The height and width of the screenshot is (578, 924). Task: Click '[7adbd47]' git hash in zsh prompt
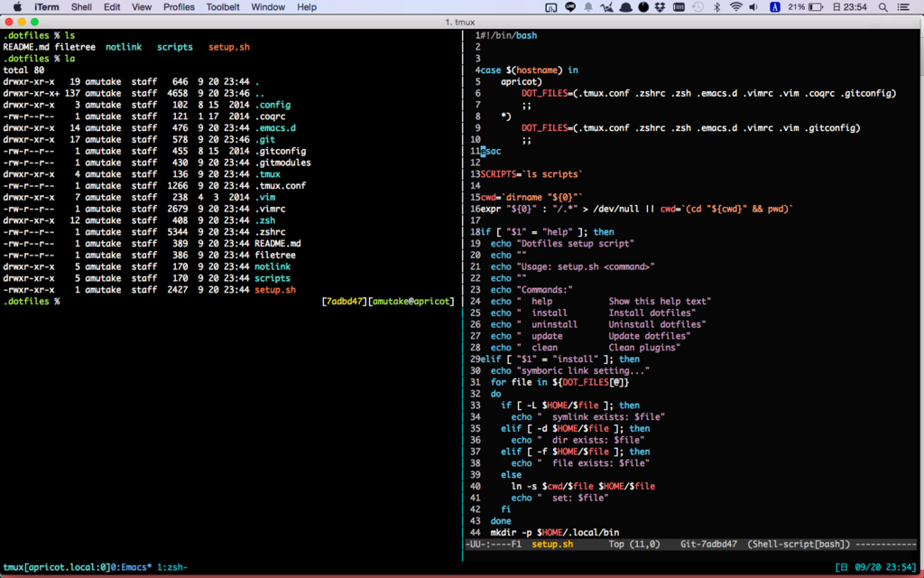point(344,302)
